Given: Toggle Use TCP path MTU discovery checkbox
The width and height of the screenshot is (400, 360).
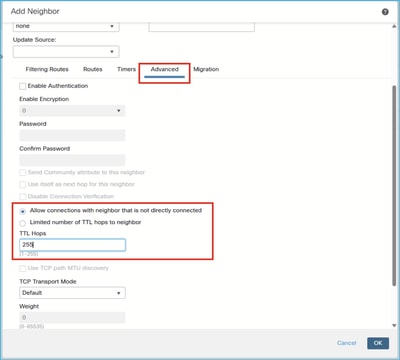Looking at the screenshot, I should pyautogui.click(x=23, y=268).
